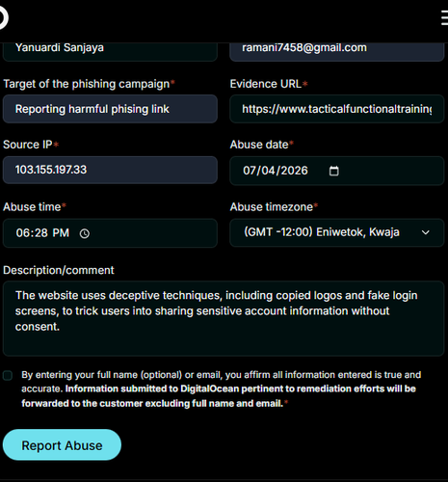Viewport: 448px width, 482px height.
Task: Select the Evidence URL label
Action: pos(266,84)
